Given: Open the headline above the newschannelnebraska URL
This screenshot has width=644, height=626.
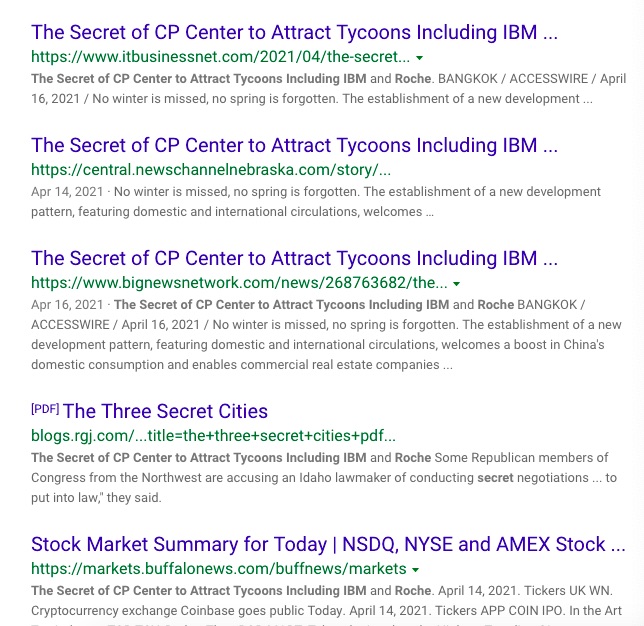Looking at the screenshot, I should coord(294,145).
